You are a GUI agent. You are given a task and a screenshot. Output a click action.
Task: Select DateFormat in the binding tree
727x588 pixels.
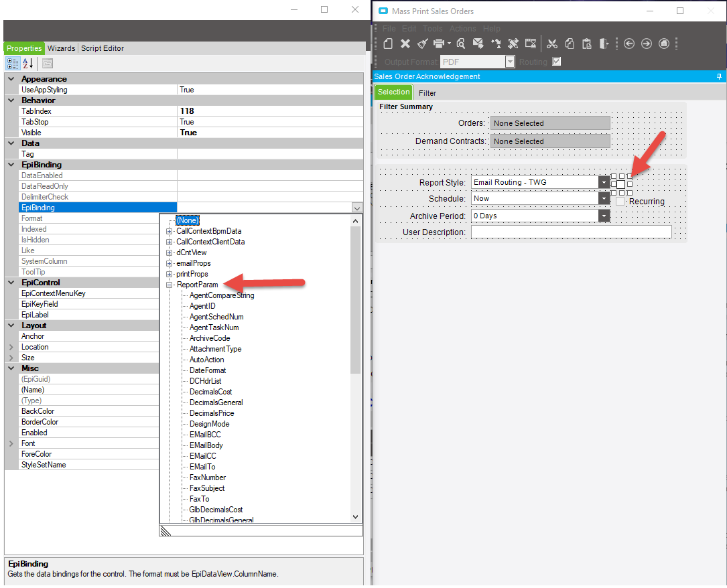208,371
